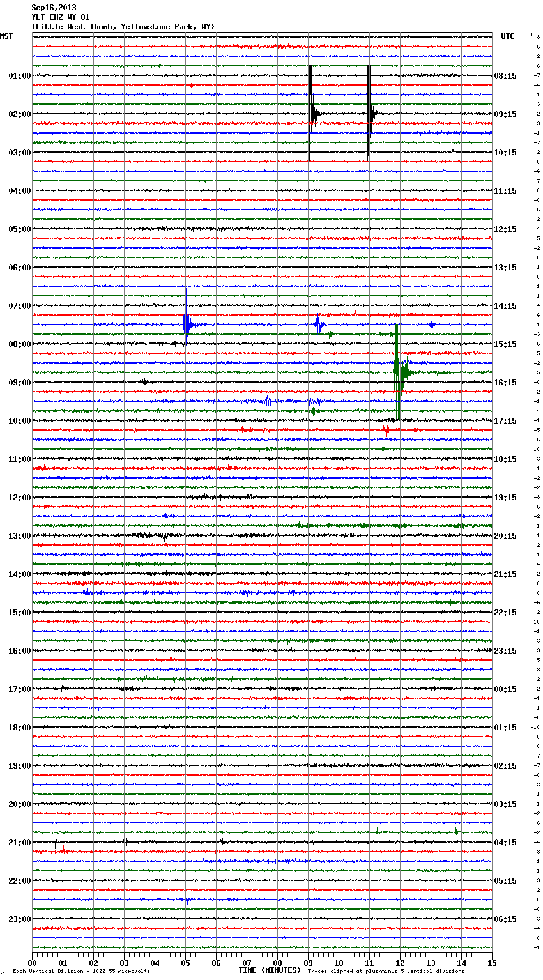Click the 17:15 UTC time label
543x980 pixels.
click(505, 421)
